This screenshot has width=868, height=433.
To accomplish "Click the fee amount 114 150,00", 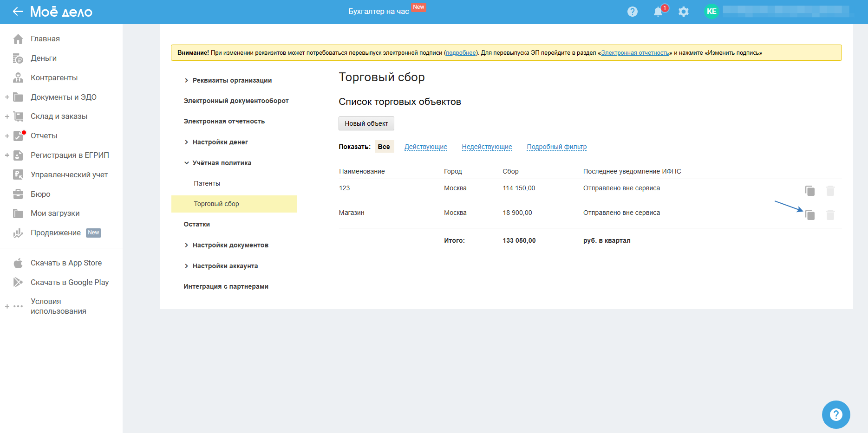I will (519, 188).
